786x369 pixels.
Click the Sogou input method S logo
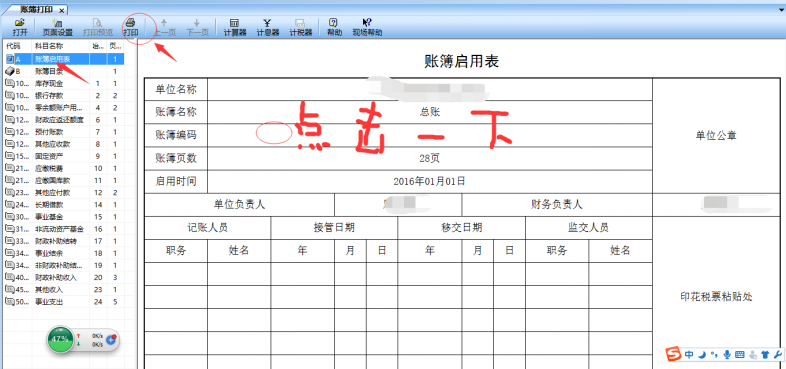coord(674,354)
